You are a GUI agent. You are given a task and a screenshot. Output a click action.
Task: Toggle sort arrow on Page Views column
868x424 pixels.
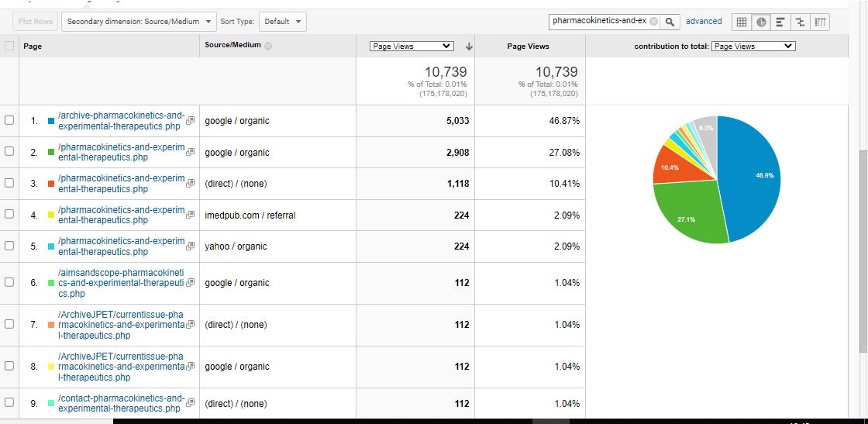pyautogui.click(x=469, y=47)
